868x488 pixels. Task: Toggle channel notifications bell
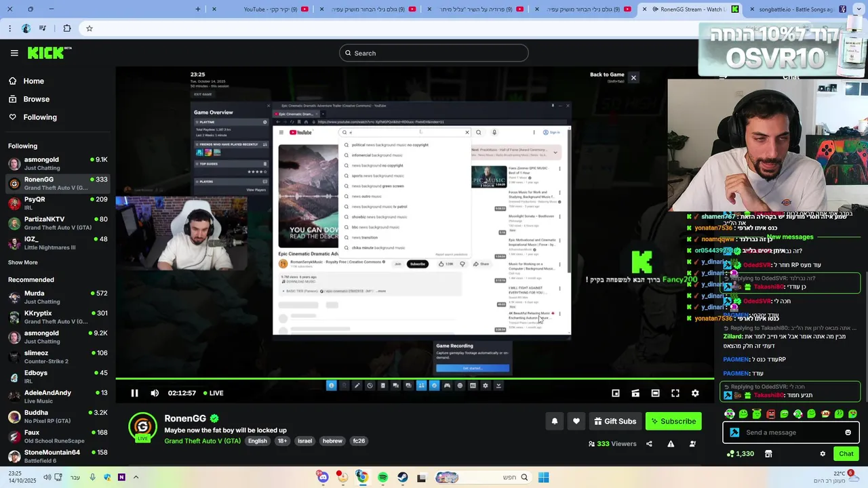[x=555, y=421]
